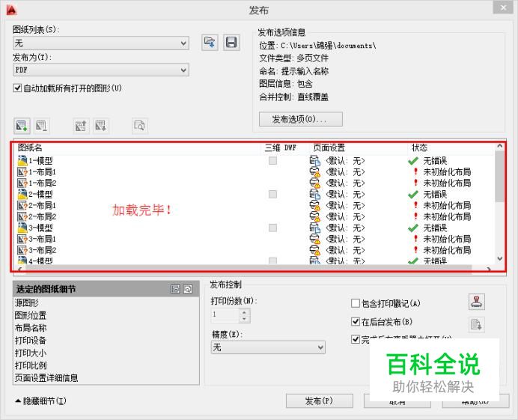Click the 发布选项 button
The image size is (518, 420).
pyautogui.click(x=301, y=119)
